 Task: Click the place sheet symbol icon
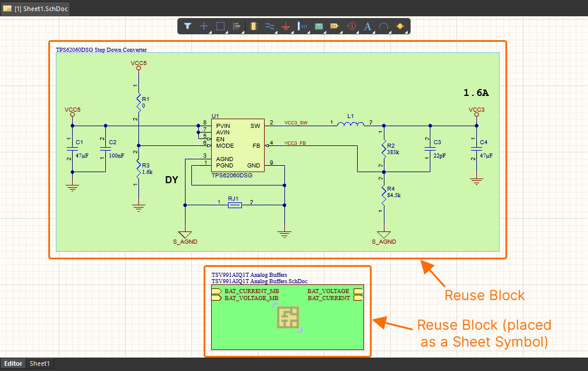pyautogui.click(x=318, y=26)
